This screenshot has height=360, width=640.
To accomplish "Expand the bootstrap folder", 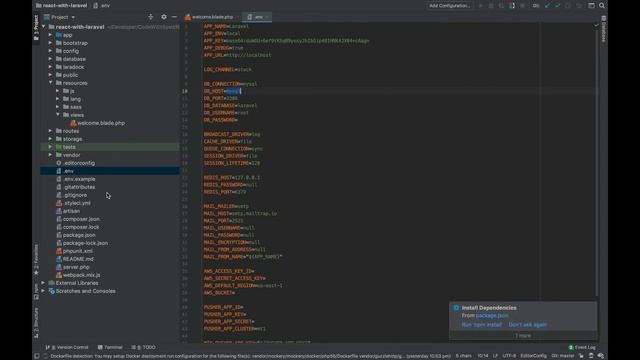I will [x=51, y=43].
